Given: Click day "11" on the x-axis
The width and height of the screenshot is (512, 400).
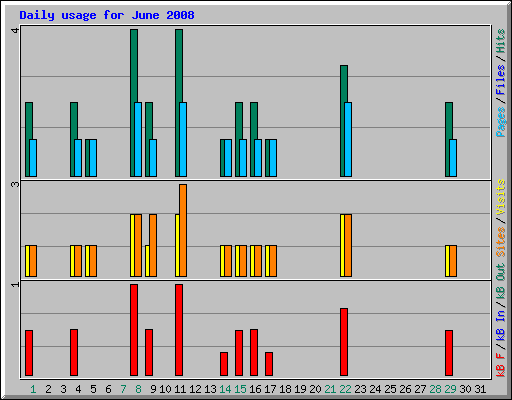Looking at the screenshot, I should coord(180,389).
